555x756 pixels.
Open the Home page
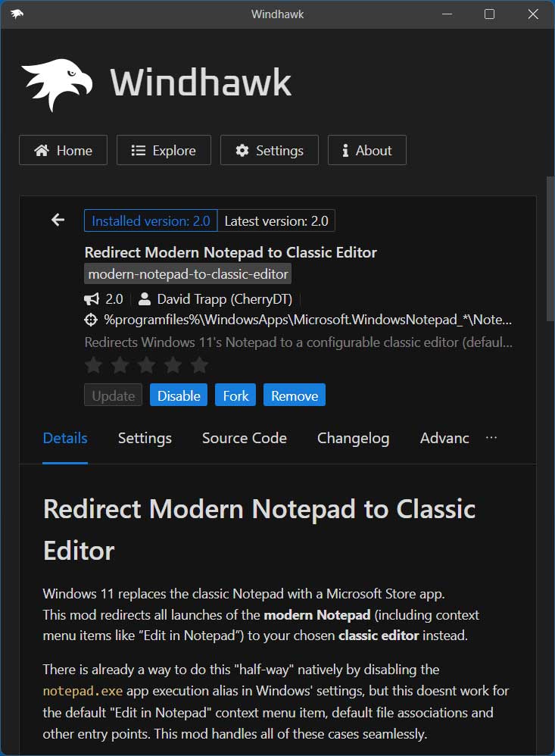coord(63,151)
